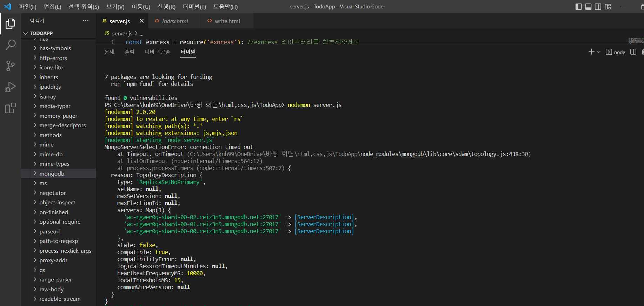Expand the memory-pager folder
The width and height of the screenshot is (644, 306).
58,116
